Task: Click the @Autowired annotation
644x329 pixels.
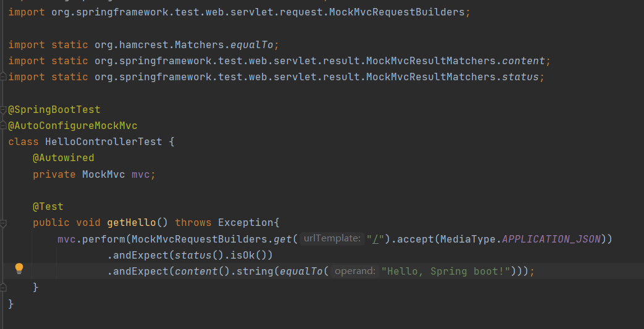Action: coord(63,158)
